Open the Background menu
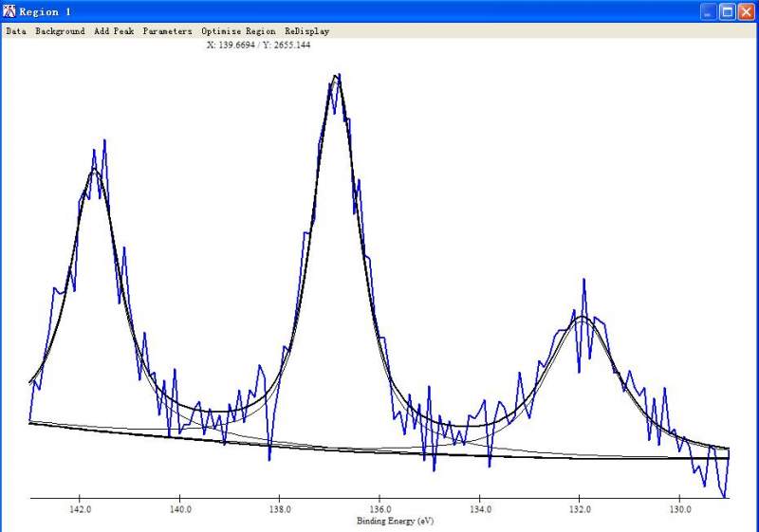759x532 pixels. [x=60, y=31]
